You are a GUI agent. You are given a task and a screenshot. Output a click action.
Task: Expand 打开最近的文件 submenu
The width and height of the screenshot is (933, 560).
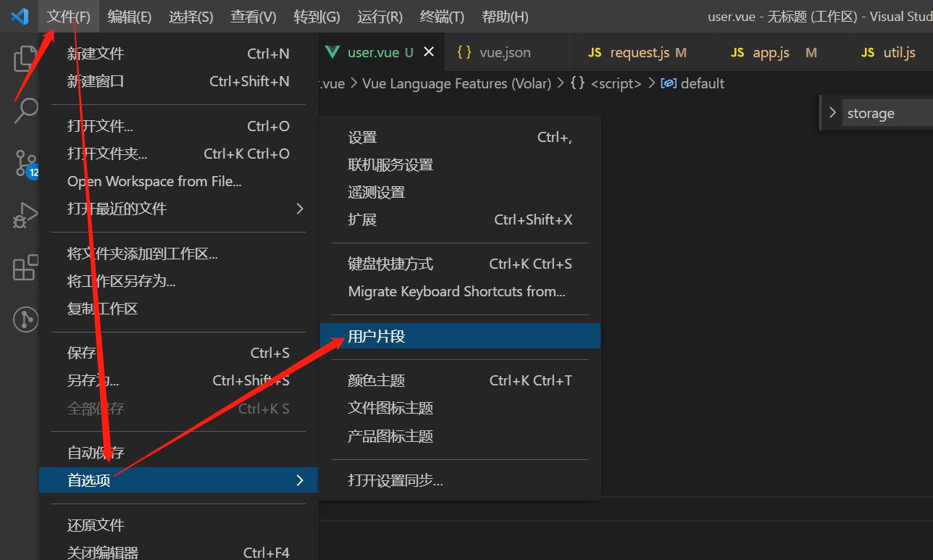pos(178,209)
